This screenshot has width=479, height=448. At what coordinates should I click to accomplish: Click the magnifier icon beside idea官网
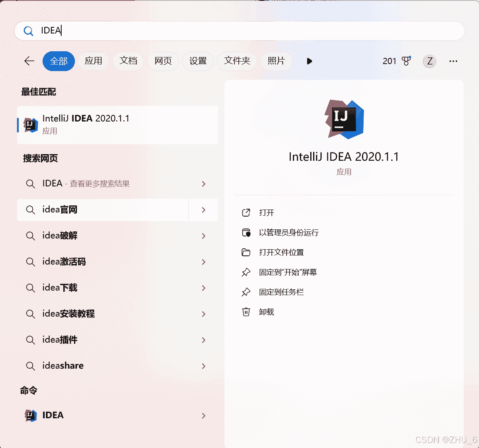click(x=30, y=210)
